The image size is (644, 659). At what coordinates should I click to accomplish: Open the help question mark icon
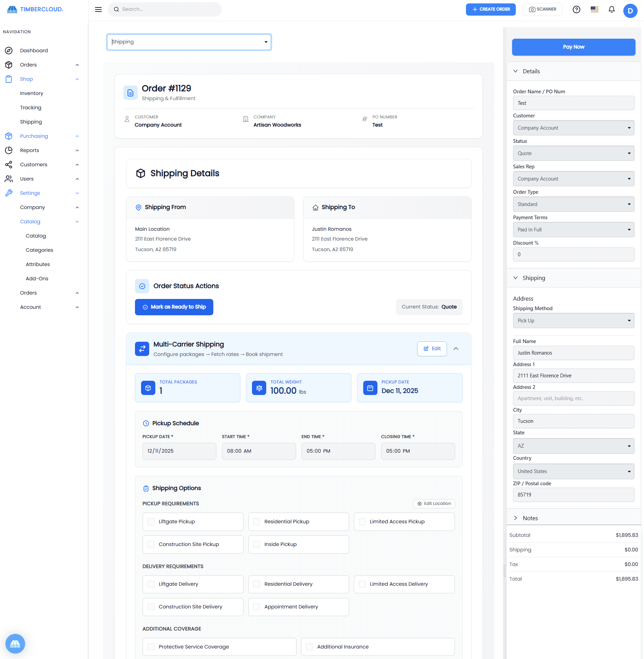tap(576, 10)
